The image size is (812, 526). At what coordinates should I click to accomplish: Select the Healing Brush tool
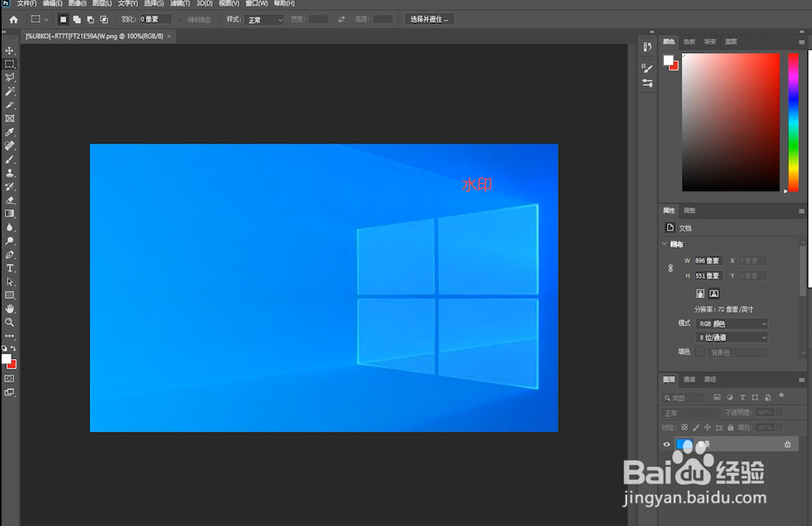[x=9, y=146]
